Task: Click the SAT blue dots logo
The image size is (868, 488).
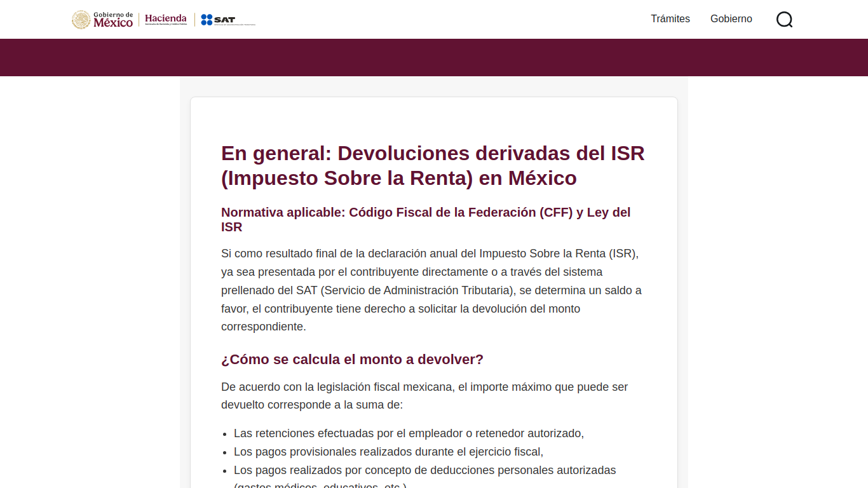Action: pos(207,20)
